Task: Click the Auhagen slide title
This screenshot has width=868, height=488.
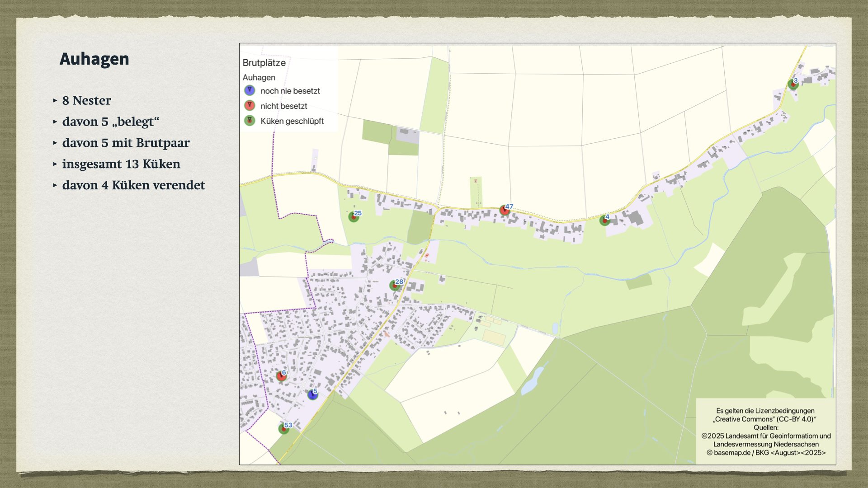Action: (94, 59)
